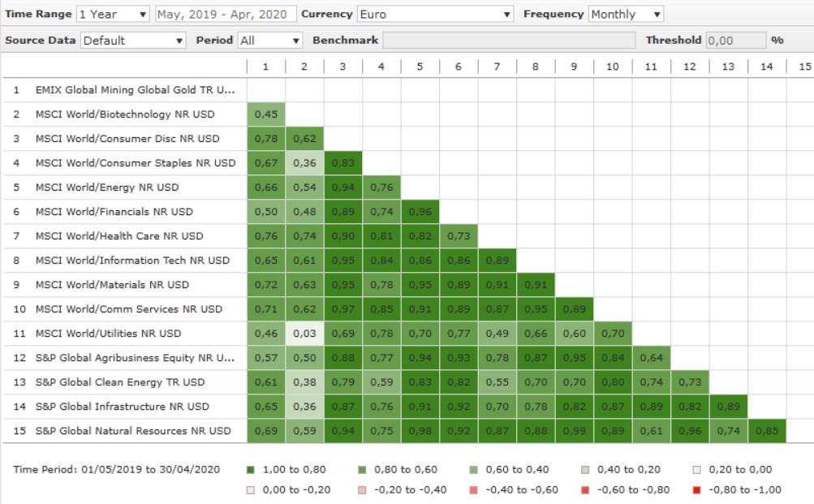814x504 pixels.
Task: Click the dark green 1,00 to 0,80 legend swatch
Action: pyautogui.click(x=249, y=470)
